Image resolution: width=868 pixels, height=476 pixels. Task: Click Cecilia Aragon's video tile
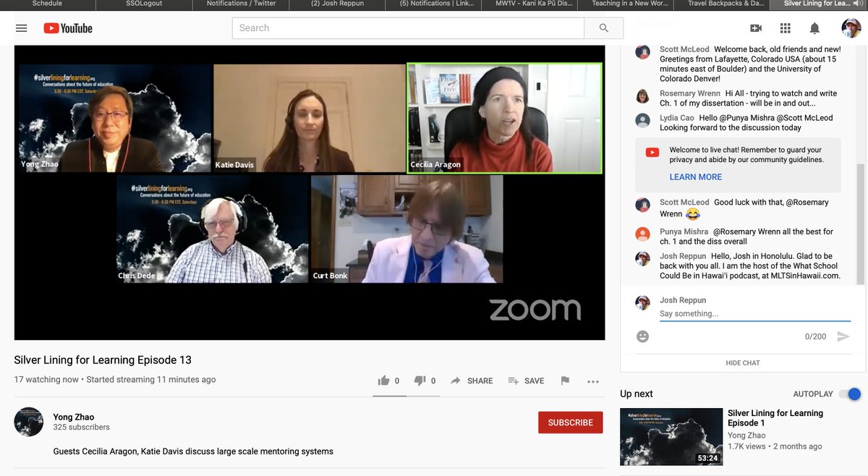click(504, 118)
